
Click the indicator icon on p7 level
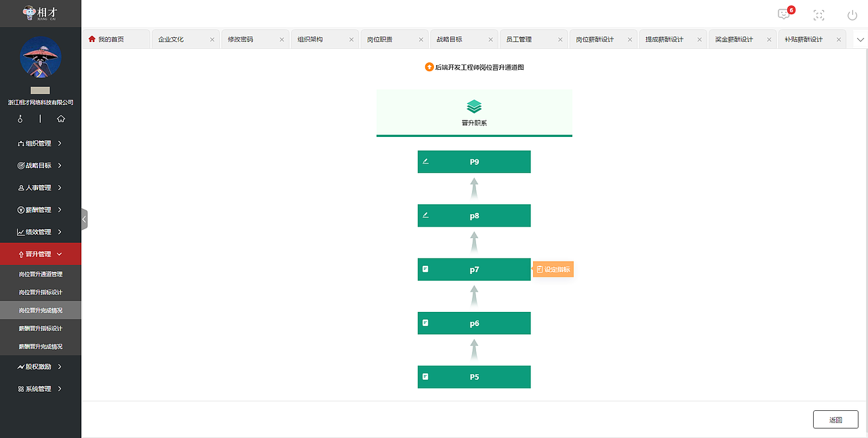(x=426, y=269)
